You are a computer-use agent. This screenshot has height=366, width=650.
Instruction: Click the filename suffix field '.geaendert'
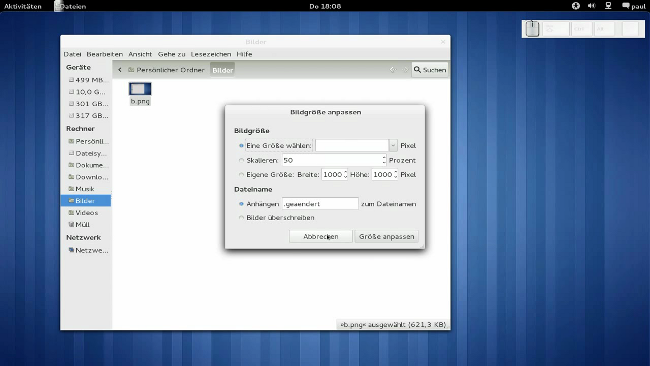point(320,204)
